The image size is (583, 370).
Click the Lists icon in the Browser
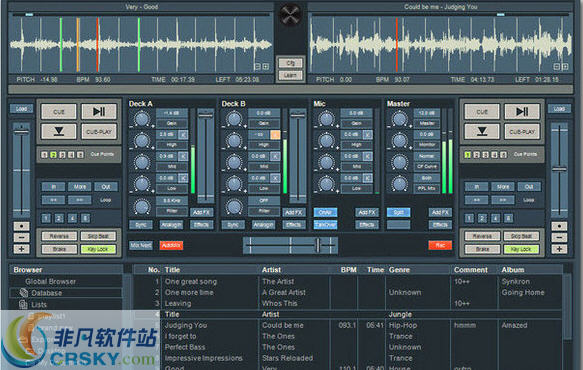point(23,305)
